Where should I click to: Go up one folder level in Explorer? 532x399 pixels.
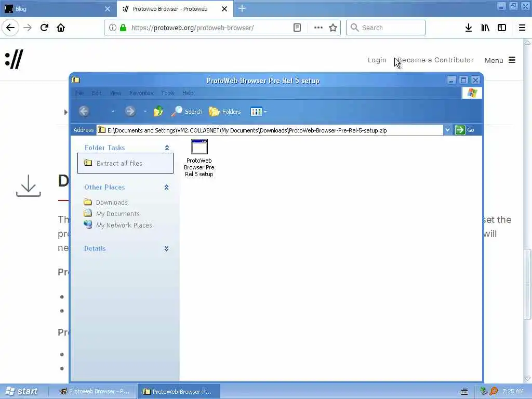[x=158, y=111]
